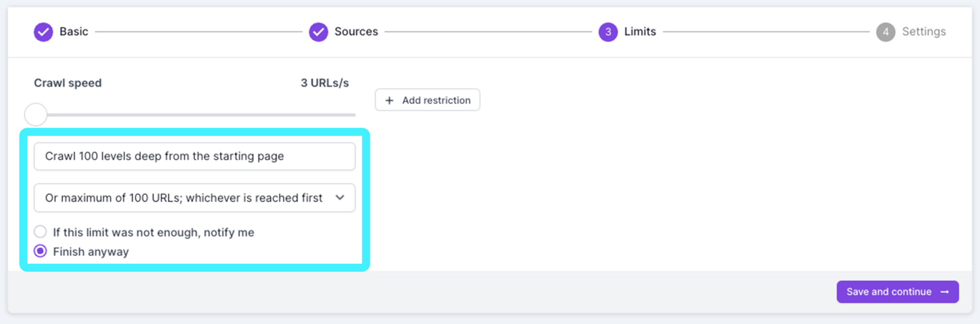Click the arrow icon in Save and continue
This screenshot has height=324, width=980.
[x=945, y=292]
